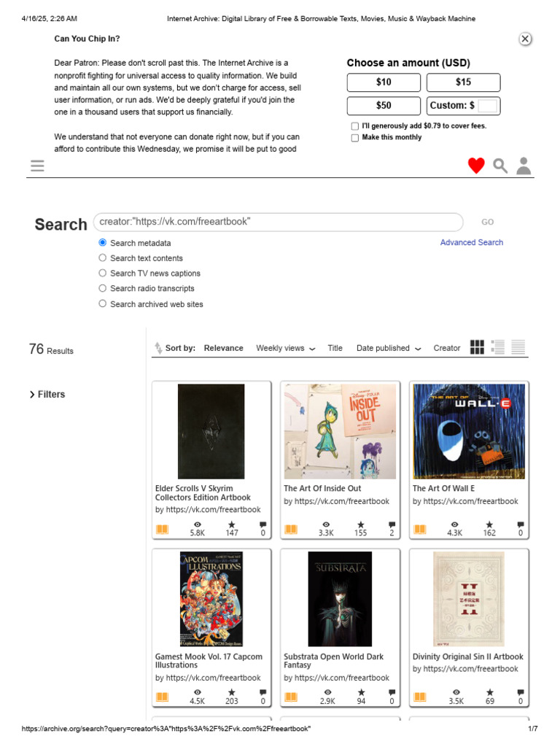Image resolution: width=560 pixels, height=747 pixels.
Task: Toggle sort direction arrows icon
Action: click(x=158, y=348)
